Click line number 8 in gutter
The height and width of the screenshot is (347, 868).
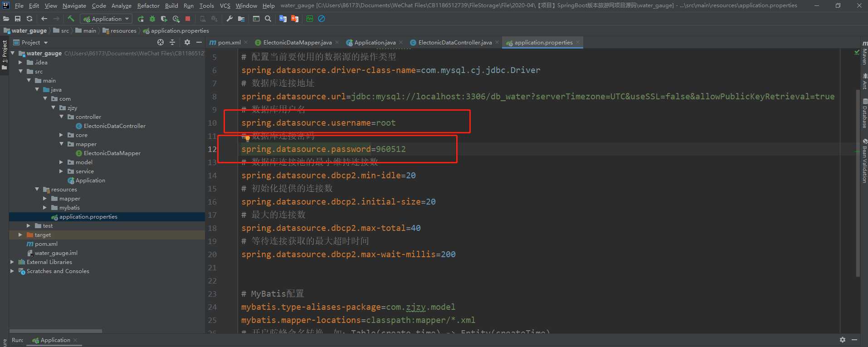[x=214, y=96]
